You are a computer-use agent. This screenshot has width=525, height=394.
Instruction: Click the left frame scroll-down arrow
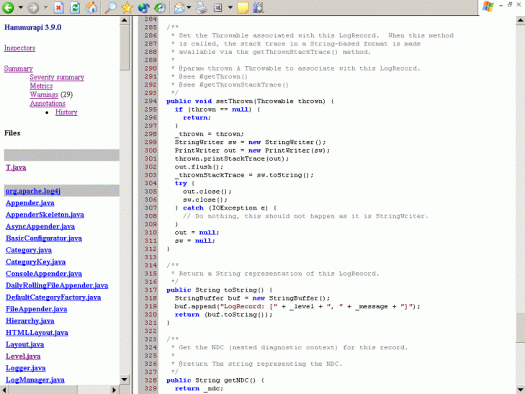click(125, 380)
